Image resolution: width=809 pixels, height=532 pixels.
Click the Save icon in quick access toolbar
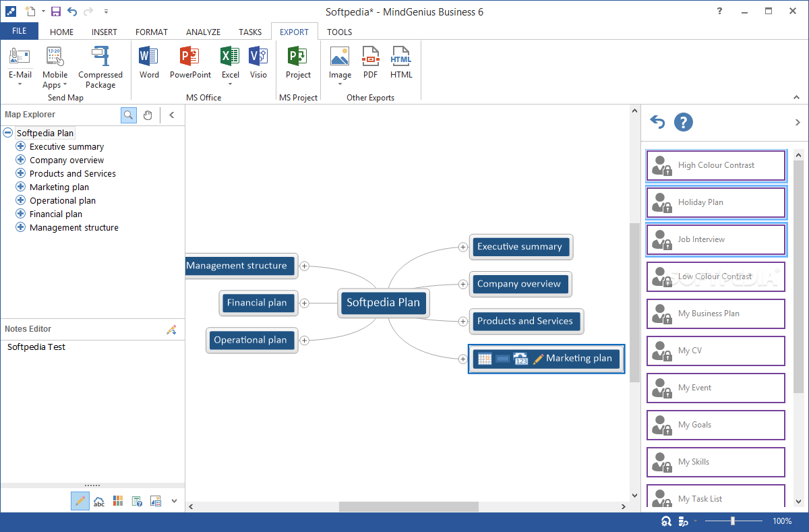click(x=56, y=11)
